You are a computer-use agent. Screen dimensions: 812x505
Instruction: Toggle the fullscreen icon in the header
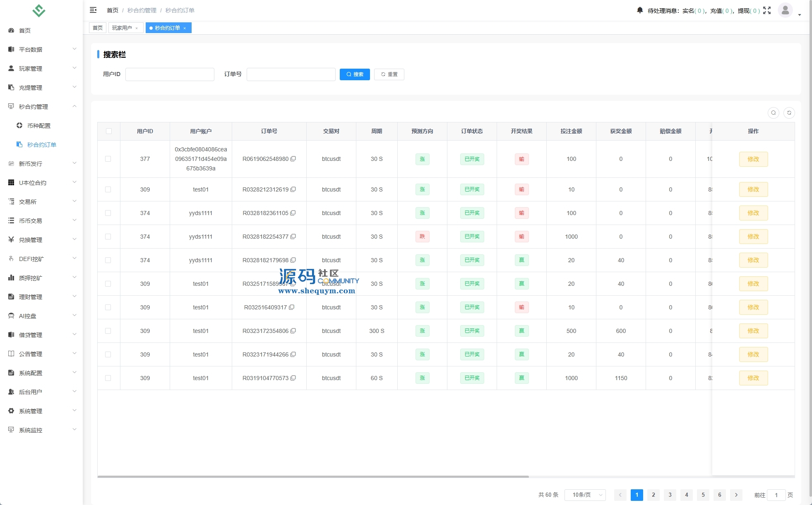coord(767,10)
